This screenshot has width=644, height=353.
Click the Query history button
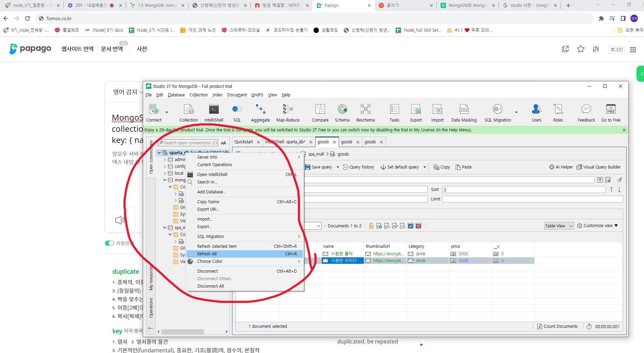(358, 167)
